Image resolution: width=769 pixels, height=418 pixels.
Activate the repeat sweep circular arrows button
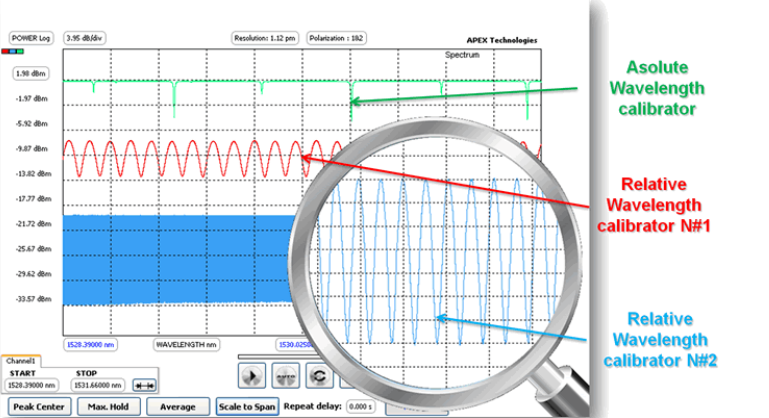click(319, 376)
